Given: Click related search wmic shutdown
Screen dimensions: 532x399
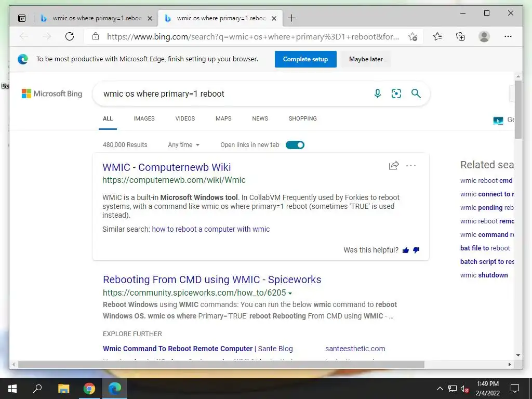Looking at the screenshot, I should [484, 275].
